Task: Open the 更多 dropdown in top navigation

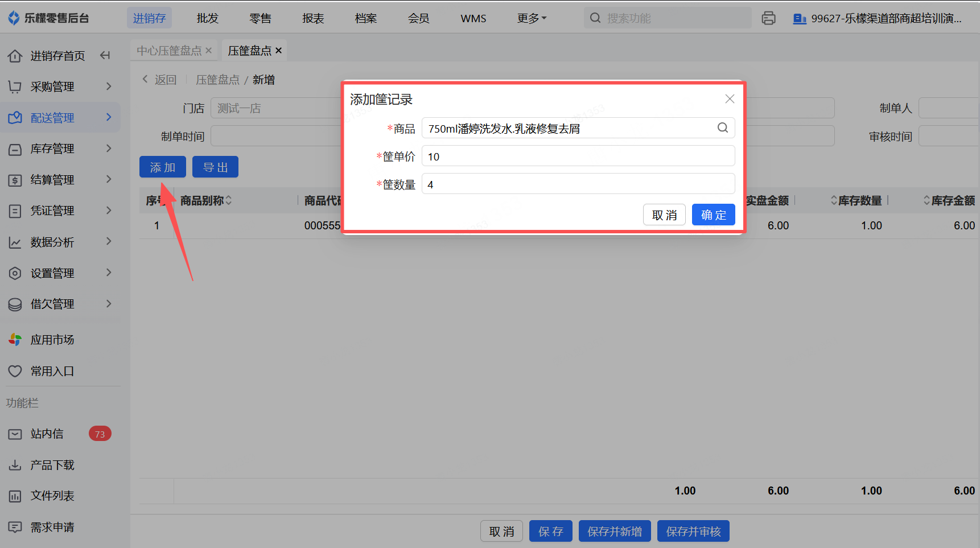Action: point(532,18)
